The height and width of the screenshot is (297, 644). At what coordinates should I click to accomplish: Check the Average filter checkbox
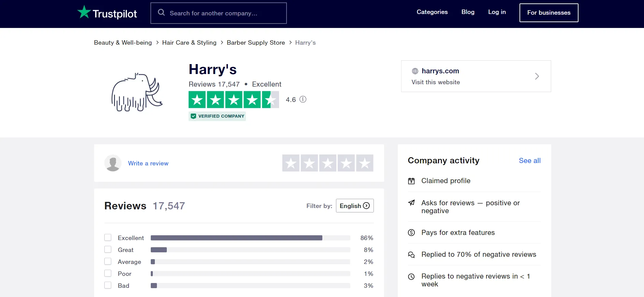tap(108, 261)
